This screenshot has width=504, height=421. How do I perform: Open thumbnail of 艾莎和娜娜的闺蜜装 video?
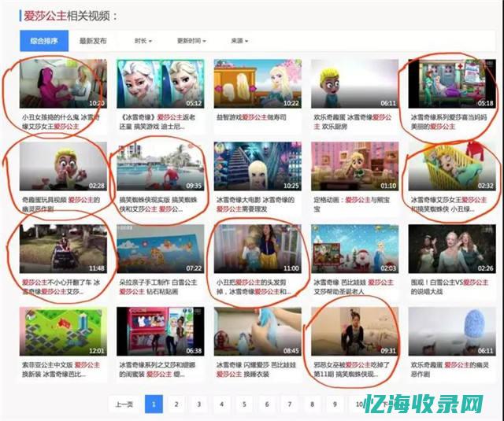[x=161, y=331]
